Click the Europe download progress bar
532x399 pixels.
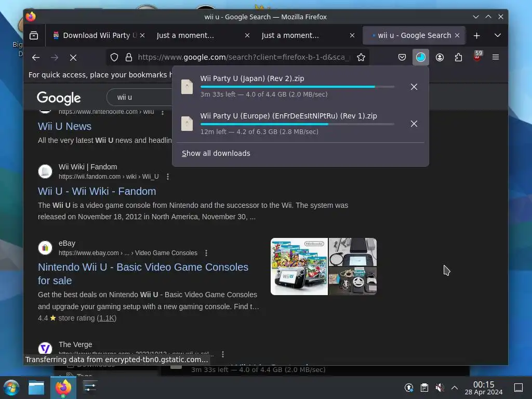[x=297, y=124]
